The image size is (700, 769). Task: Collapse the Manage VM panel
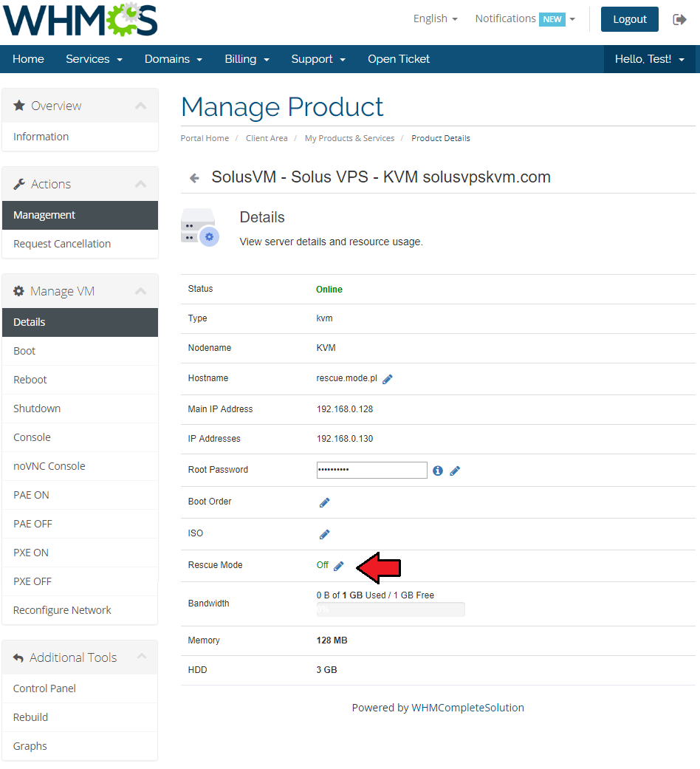pyautogui.click(x=141, y=291)
